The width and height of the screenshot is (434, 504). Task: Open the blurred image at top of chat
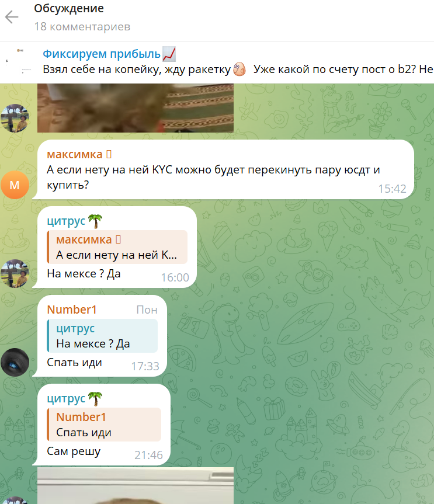(136, 108)
